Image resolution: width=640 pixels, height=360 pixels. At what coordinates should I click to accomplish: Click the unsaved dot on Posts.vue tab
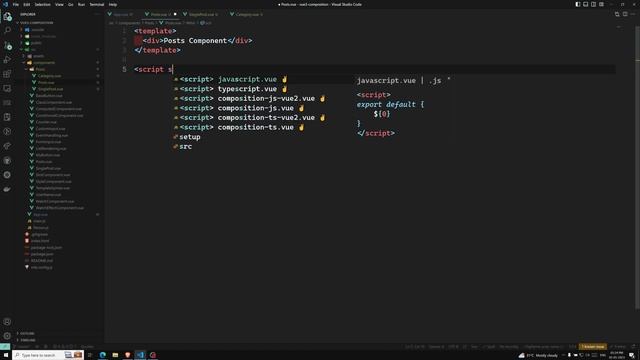[175, 14]
